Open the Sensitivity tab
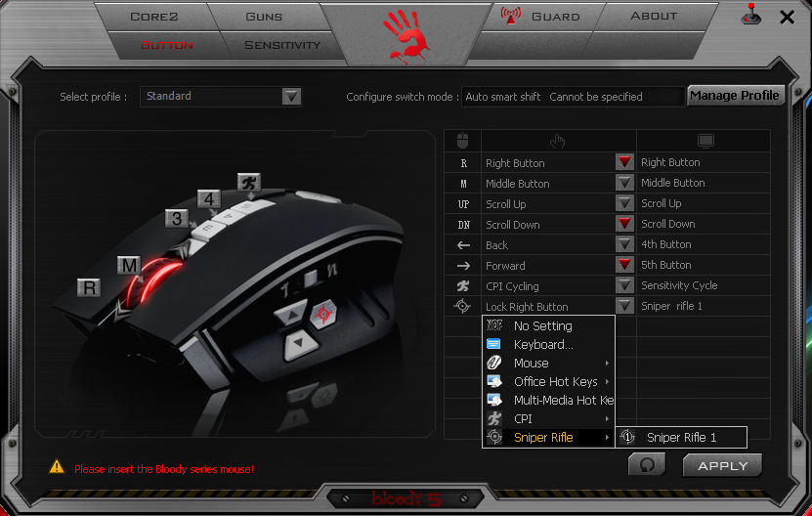This screenshot has width=812, height=516. point(282,45)
